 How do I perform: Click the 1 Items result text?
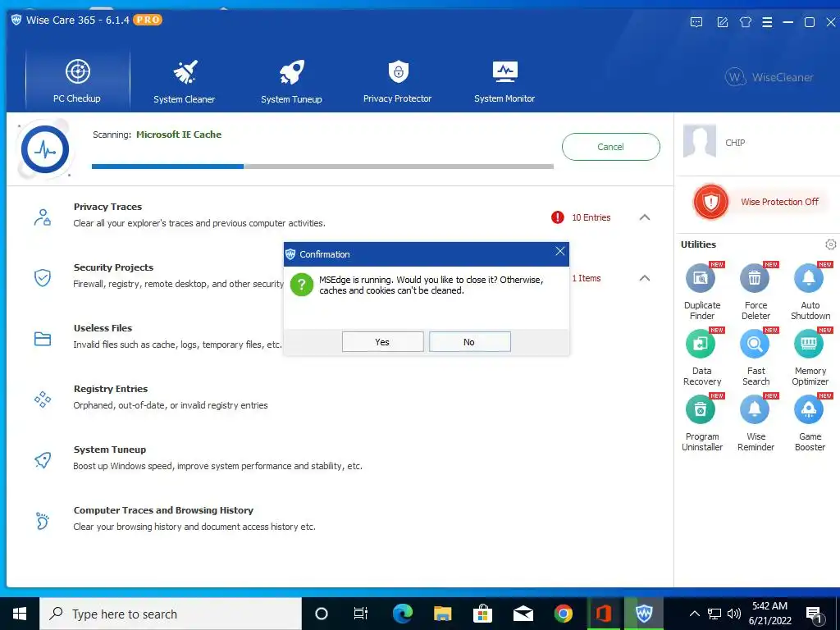[586, 278]
